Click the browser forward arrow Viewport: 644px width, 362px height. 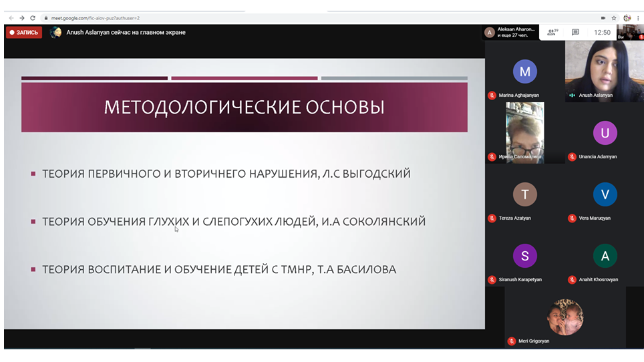pos(21,18)
